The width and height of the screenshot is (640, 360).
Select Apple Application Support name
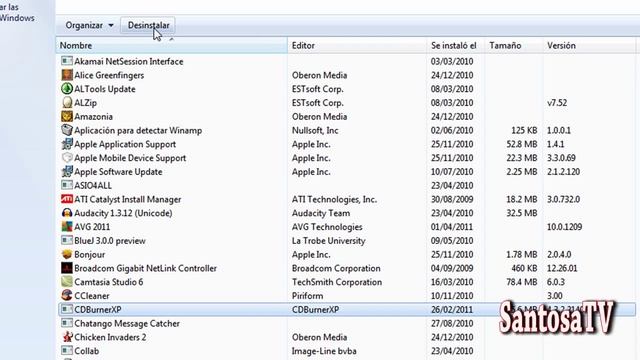(125, 144)
